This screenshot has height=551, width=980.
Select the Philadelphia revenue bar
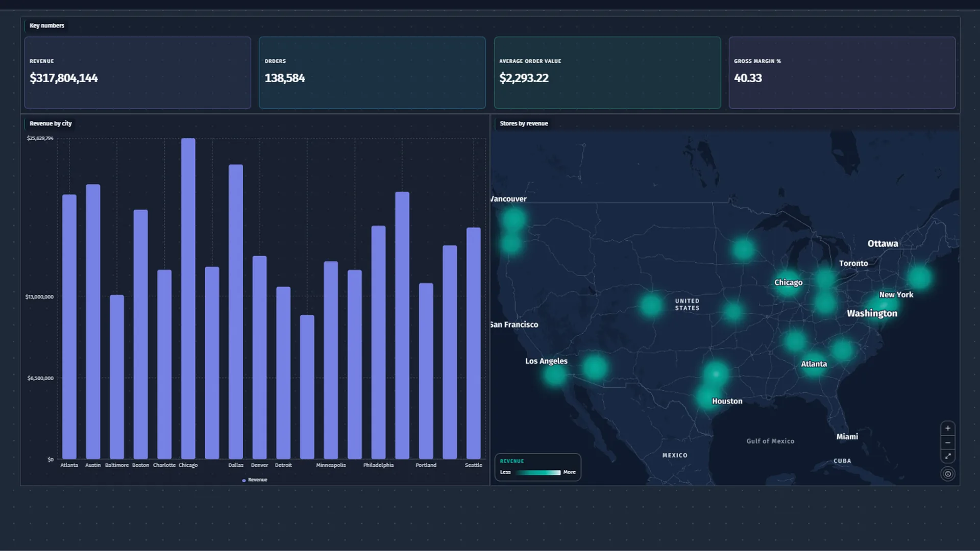click(378, 342)
